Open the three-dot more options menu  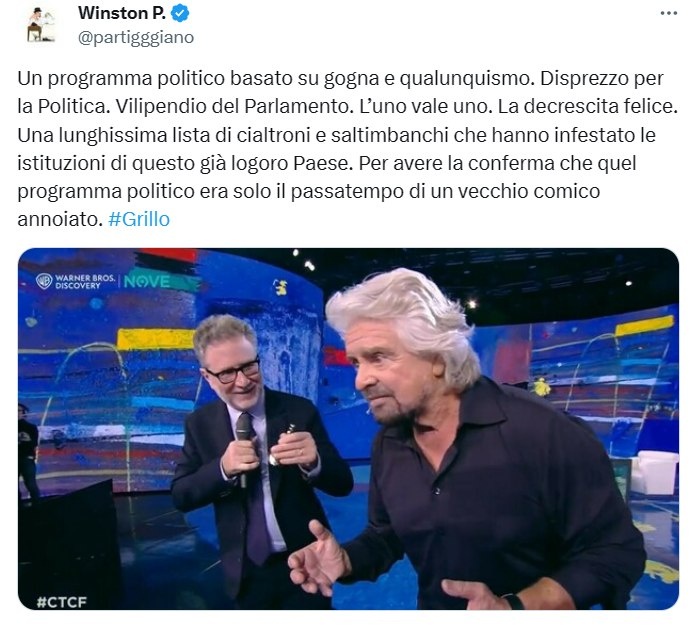point(669,14)
